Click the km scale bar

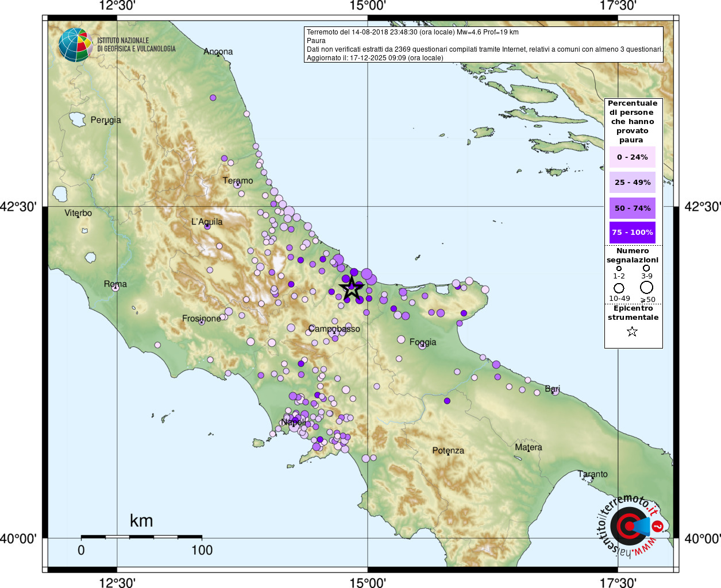click(x=141, y=537)
